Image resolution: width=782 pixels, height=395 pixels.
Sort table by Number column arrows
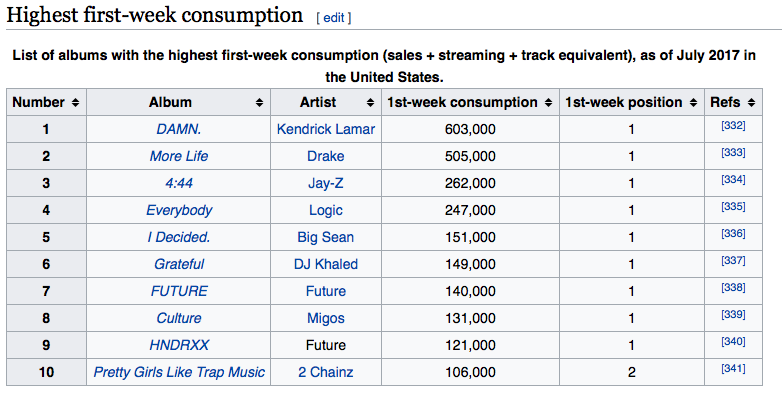(75, 103)
